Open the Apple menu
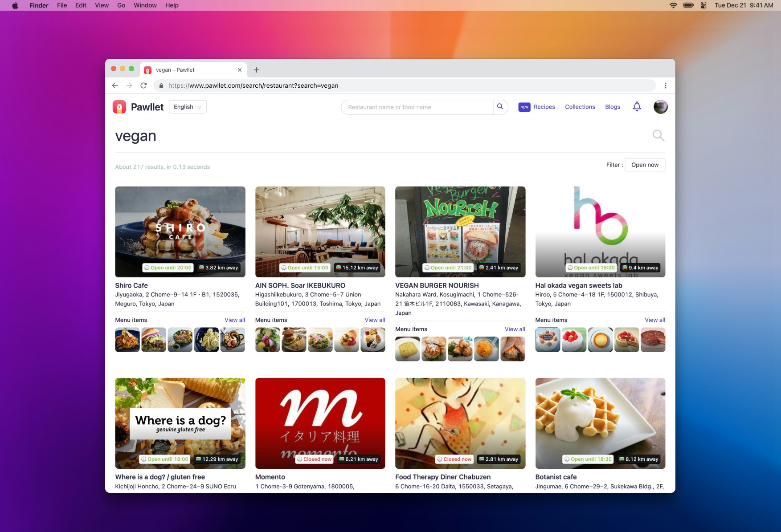Screen dimensions: 781x532 point(15,5)
